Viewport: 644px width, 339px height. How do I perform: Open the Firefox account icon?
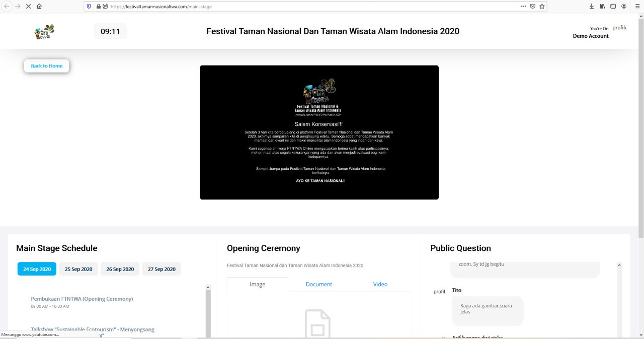pyautogui.click(x=624, y=7)
